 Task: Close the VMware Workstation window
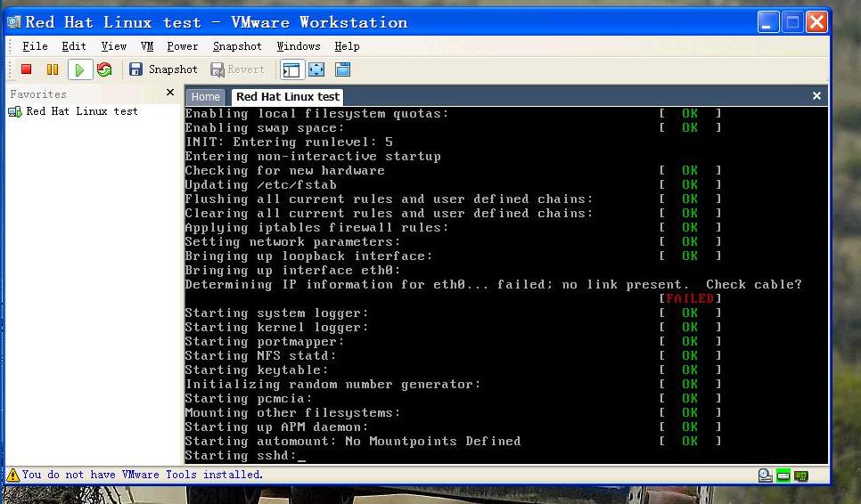[x=816, y=22]
